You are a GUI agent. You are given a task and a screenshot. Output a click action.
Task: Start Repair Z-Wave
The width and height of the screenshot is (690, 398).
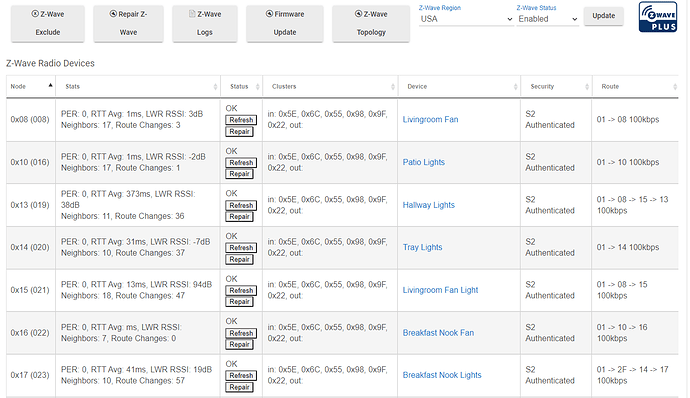[x=128, y=24]
